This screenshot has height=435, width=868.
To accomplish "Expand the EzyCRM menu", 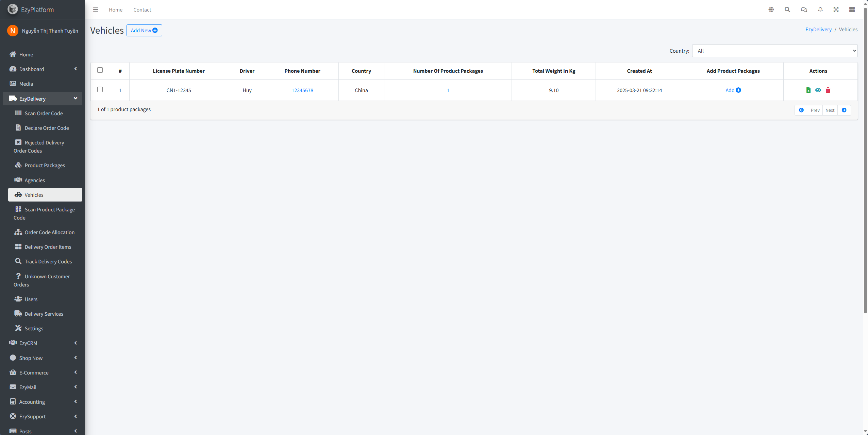I will tap(43, 343).
